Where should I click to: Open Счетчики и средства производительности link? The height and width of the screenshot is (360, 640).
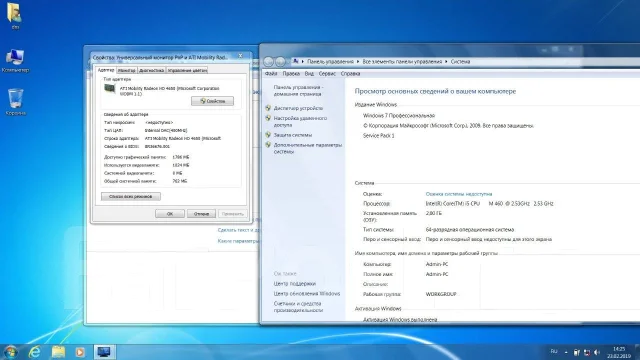tap(298, 307)
